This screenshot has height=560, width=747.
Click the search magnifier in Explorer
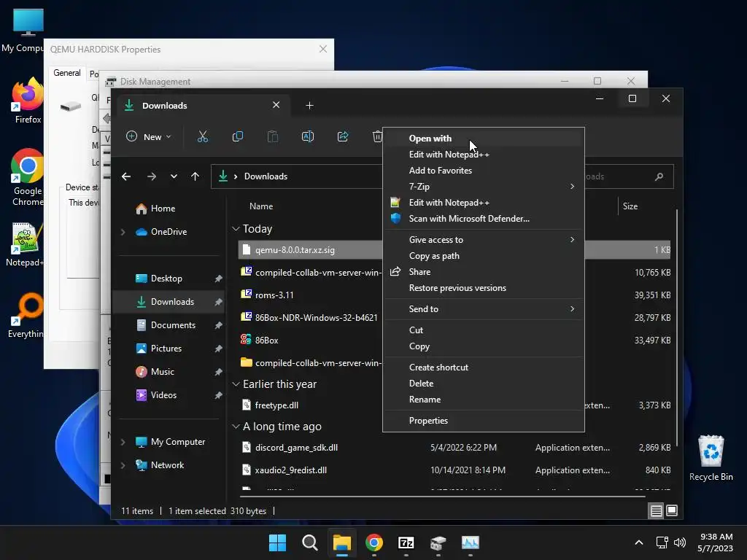pyautogui.click(x=659, y=176)
